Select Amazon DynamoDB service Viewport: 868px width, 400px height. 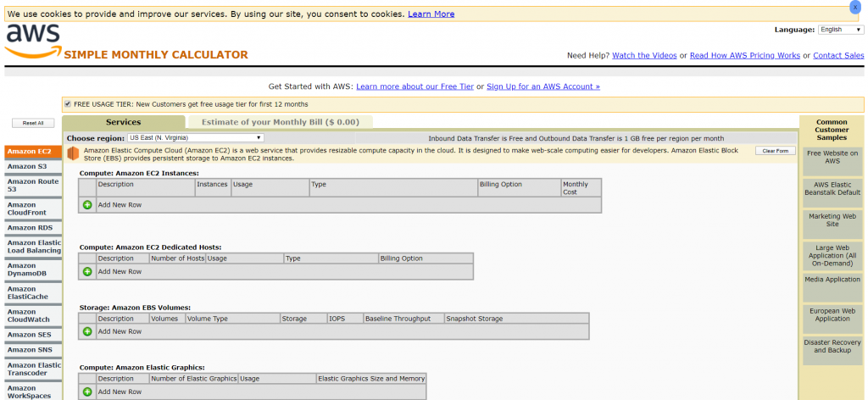(x=33, y=269)
